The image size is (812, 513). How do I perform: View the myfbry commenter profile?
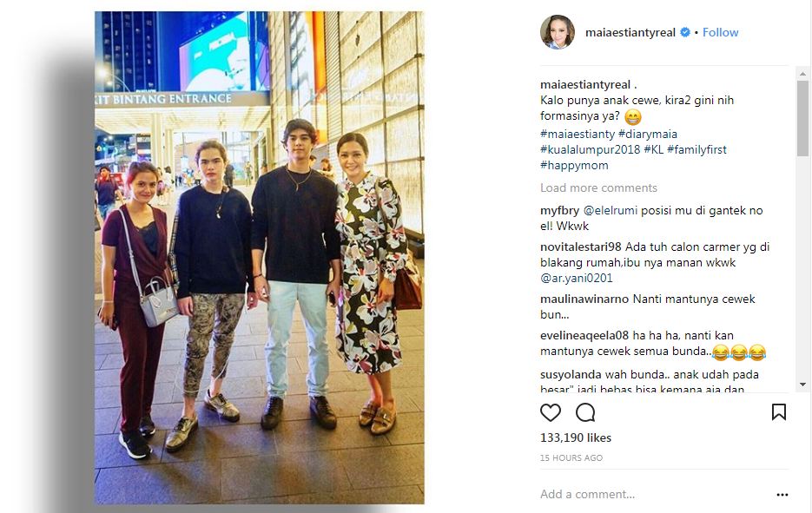point(560,211)
